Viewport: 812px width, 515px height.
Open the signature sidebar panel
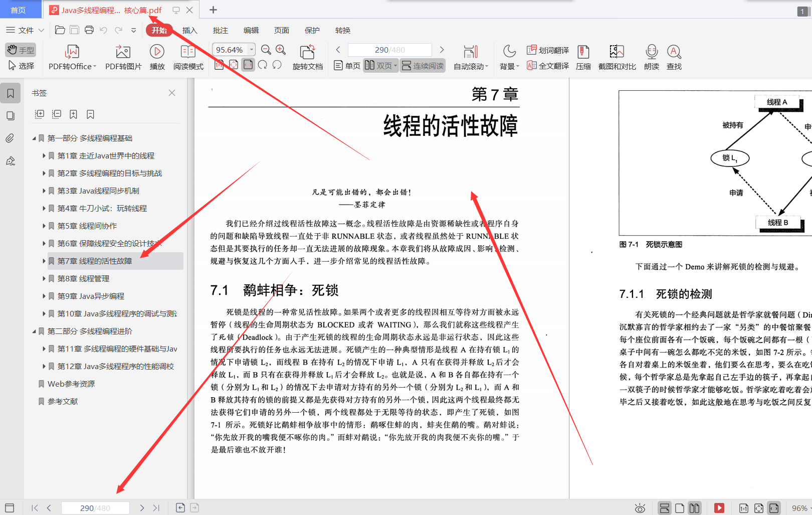(x=11, y=161)
